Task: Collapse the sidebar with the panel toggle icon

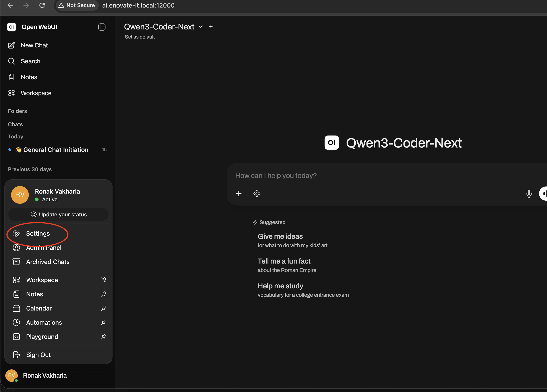Action: (x=102, y=27)
